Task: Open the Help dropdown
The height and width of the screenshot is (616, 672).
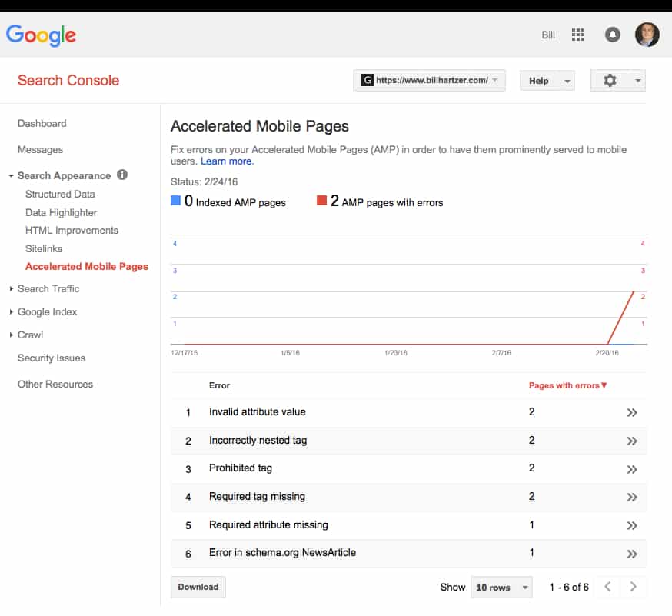Action: (x=547, y=80)
